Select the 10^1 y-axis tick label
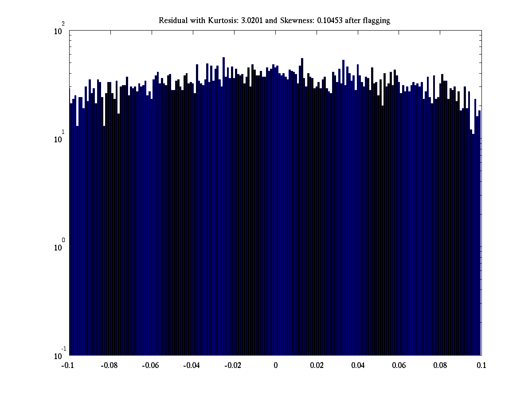Viewport: 532px width, 399px height. (59, 138)
